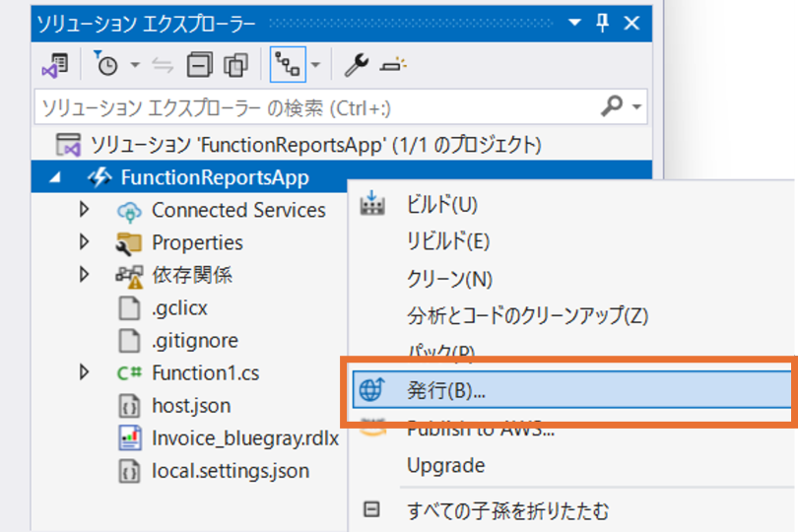The height and width of the screenshot is (532, 798).
Task: Expand the Properties folder node
Action: point(84,241)
